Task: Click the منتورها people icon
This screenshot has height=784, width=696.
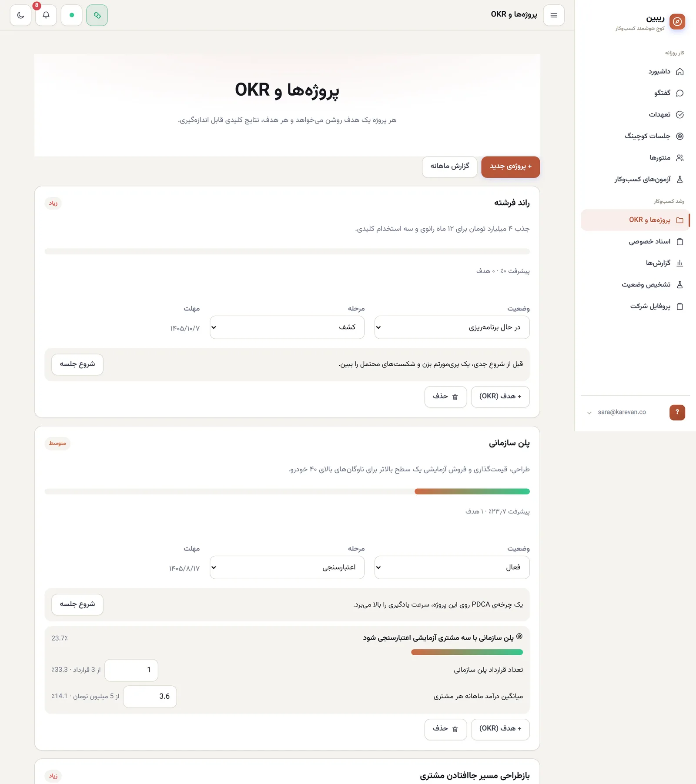Action: 680,158
